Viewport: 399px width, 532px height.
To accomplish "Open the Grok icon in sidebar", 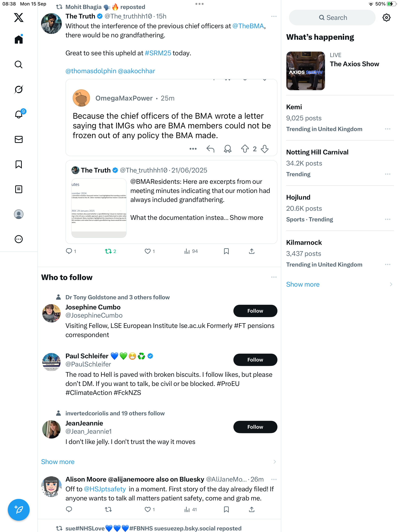I will click(x=19, y=89).
